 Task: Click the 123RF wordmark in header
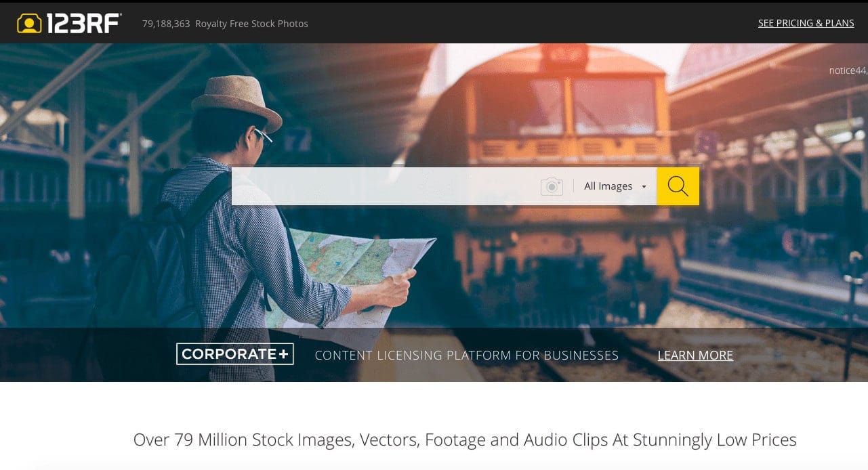[83, 24]
